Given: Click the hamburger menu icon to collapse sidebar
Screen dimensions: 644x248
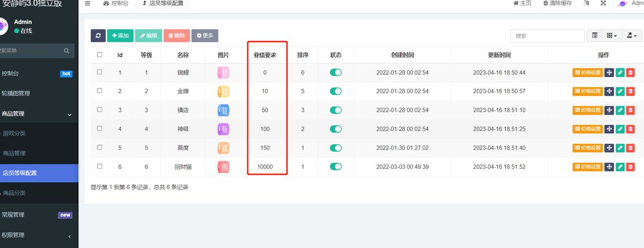Looking at the screenshot, I should [x=87, y=3].
